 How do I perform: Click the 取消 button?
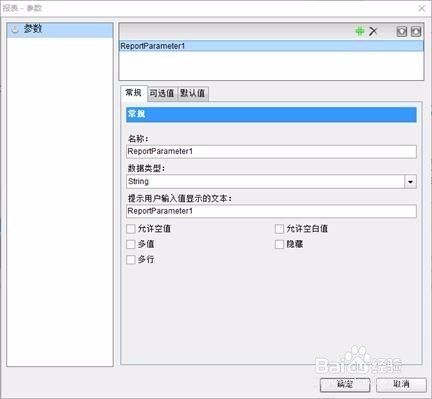pyautogui.click(x=401, y=385)
